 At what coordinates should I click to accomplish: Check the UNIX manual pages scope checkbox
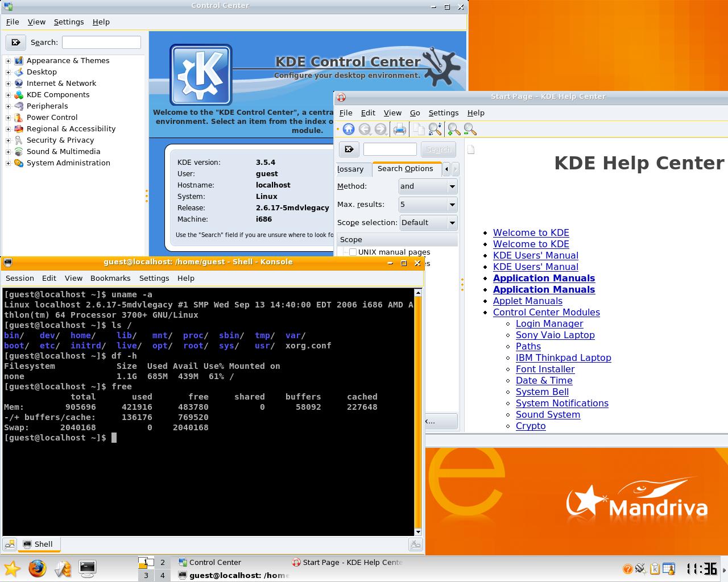pos(353,252)
